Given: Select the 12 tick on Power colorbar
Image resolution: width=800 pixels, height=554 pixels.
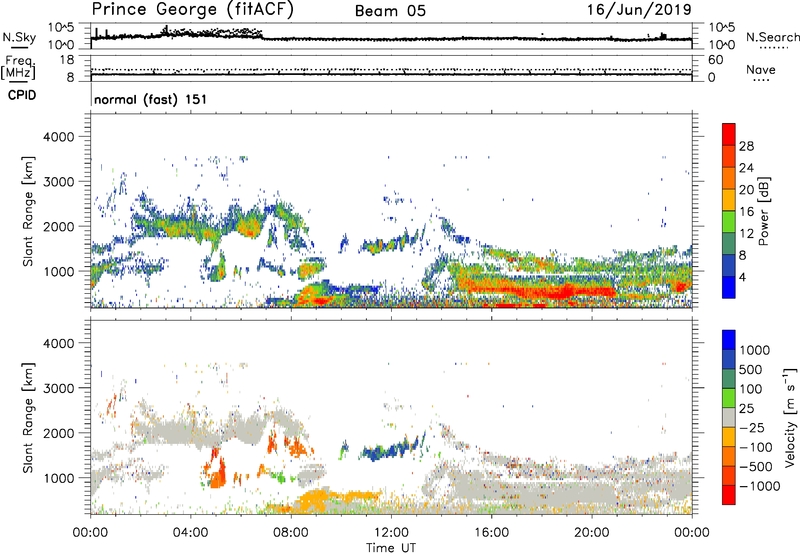Looking at the screenshot, I should [746, 234].
